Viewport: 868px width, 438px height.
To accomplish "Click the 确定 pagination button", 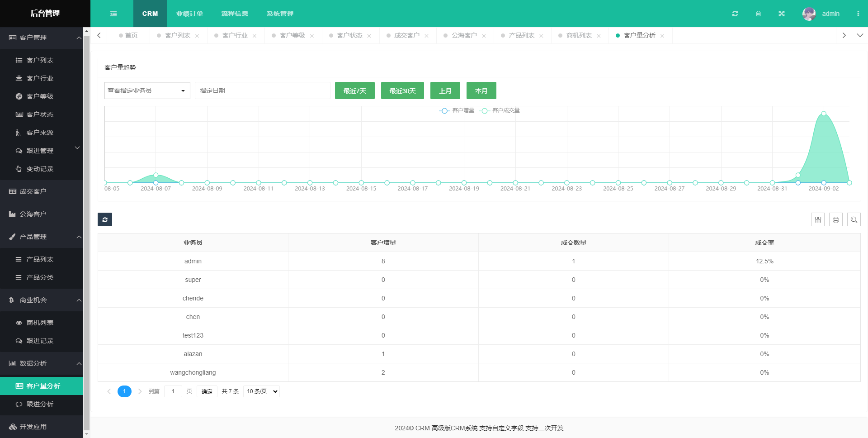I will click(207, 391).
